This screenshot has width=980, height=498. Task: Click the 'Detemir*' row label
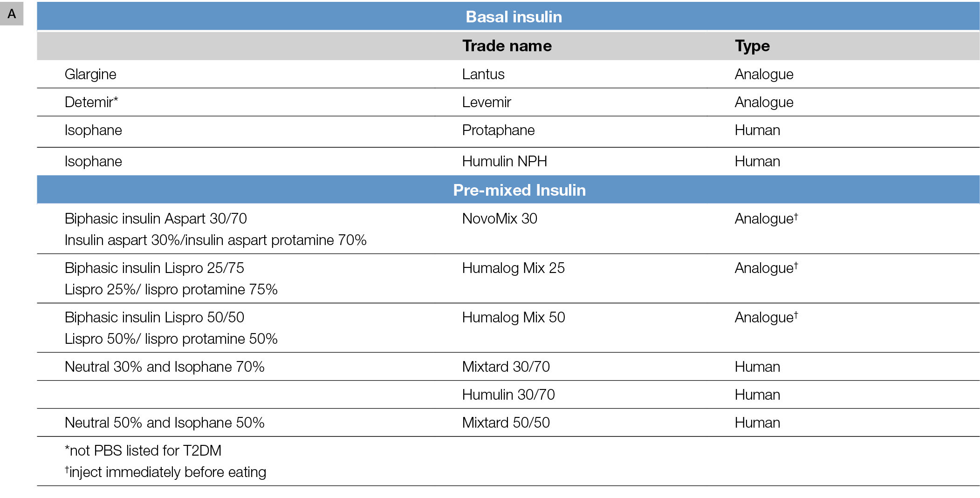[91, 102]
